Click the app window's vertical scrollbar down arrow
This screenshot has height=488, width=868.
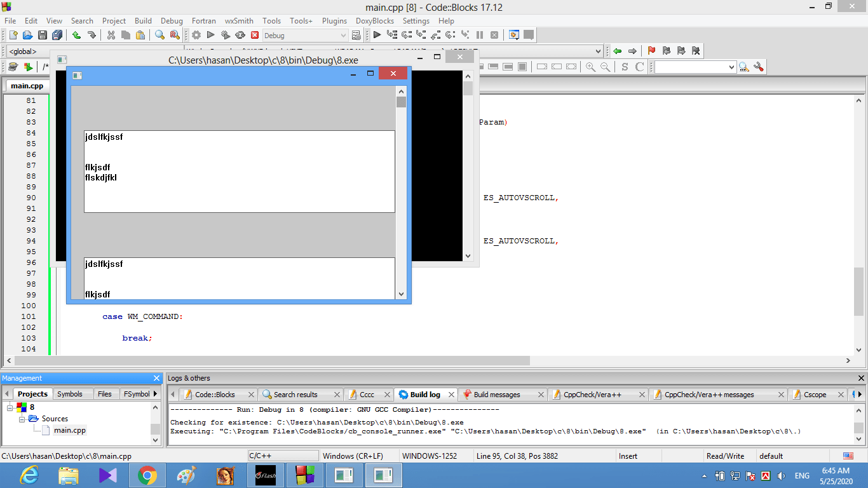[401, 294]
